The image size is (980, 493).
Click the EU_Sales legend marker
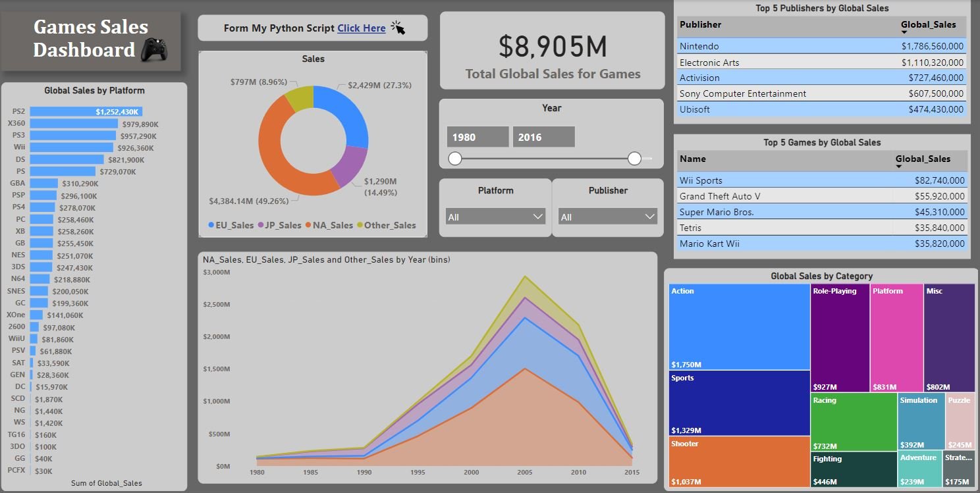click(211, 225)
